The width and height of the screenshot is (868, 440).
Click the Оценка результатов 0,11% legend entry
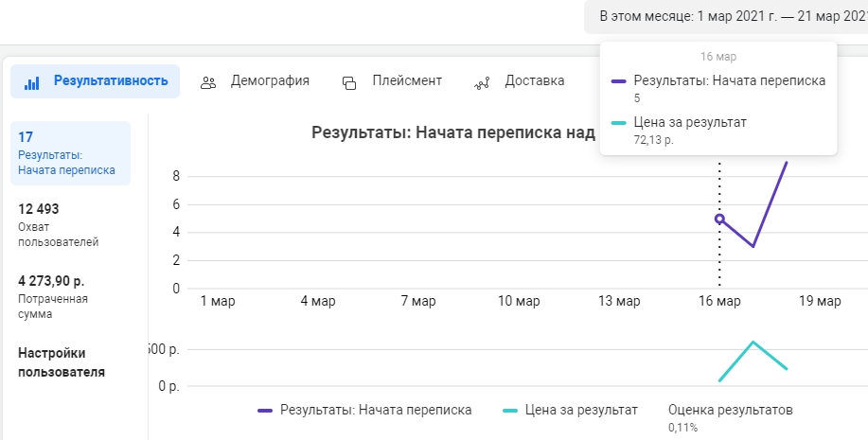point(730,417)
